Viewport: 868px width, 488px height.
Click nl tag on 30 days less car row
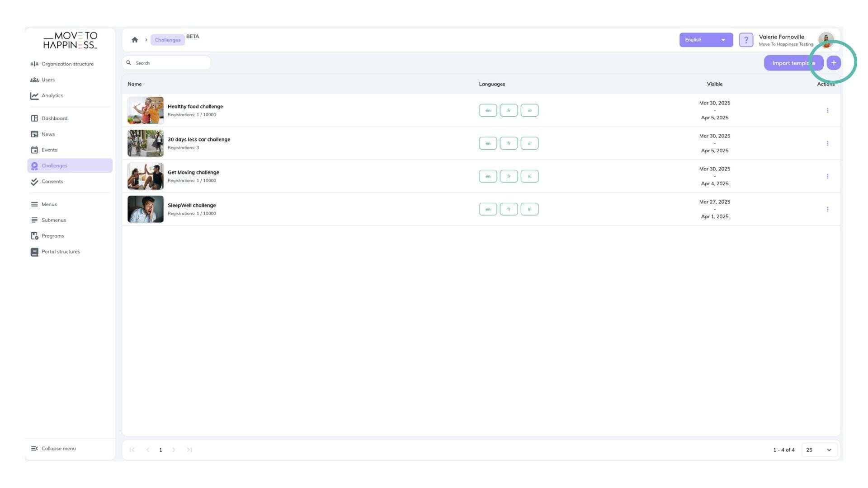(x=529, y=143)
